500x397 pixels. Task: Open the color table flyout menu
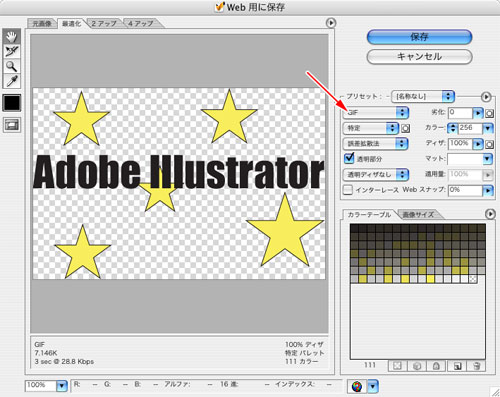tap(490, 214)
